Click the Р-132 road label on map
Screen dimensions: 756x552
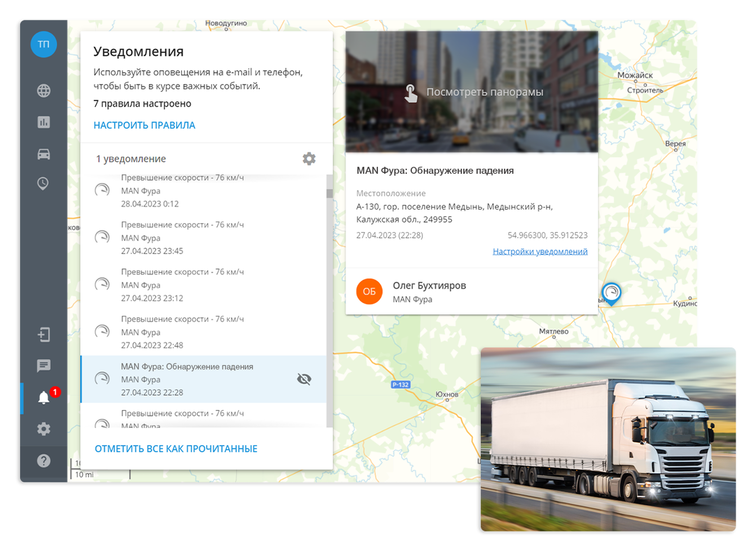point(401,384)
